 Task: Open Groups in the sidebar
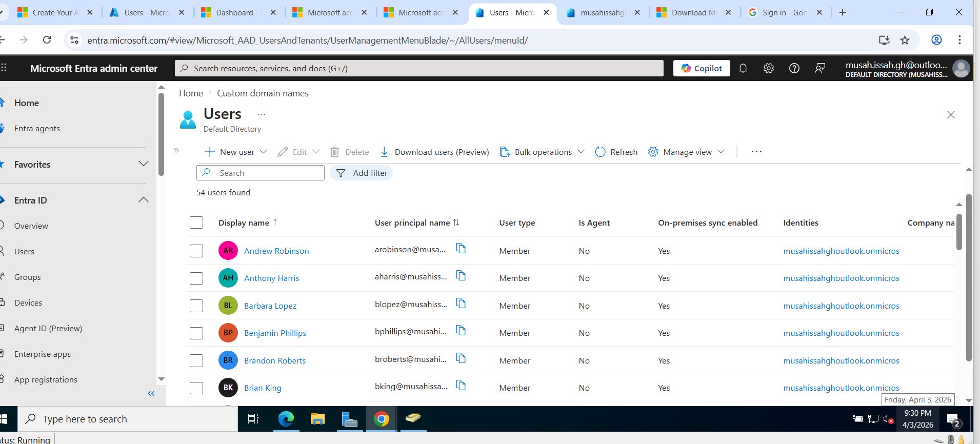click(x=27, y=277)
